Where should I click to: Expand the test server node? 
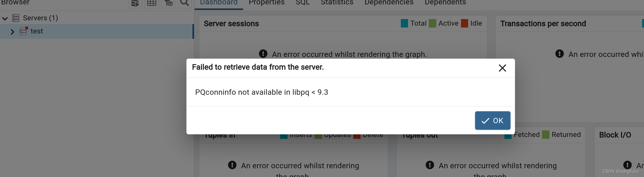tap(13, 32)
